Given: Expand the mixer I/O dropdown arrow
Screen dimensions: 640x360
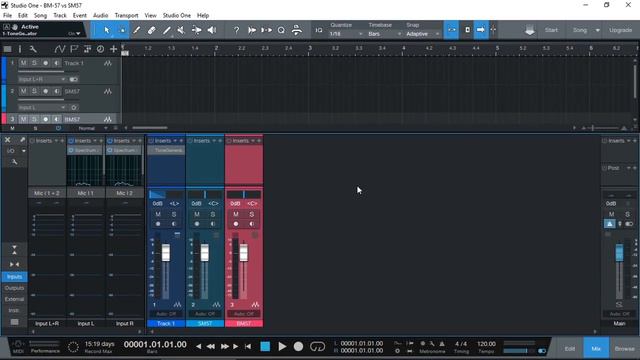Looking at the screenshot, I should click(24, 151).
